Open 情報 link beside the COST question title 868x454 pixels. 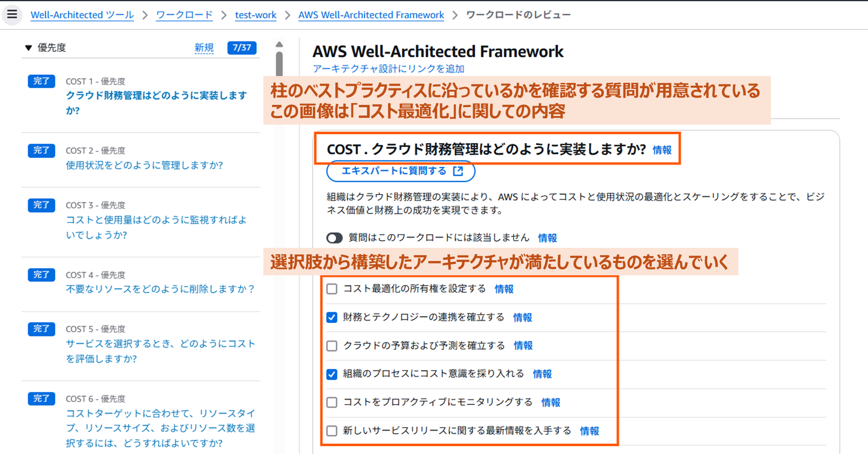click(662, 150)
